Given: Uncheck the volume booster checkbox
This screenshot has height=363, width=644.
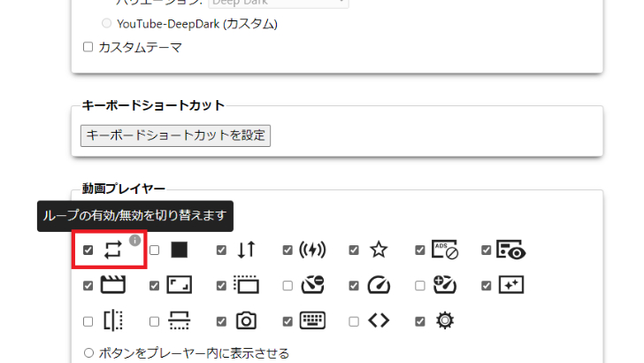Looking at the screenshot, I should pos(287,250).
